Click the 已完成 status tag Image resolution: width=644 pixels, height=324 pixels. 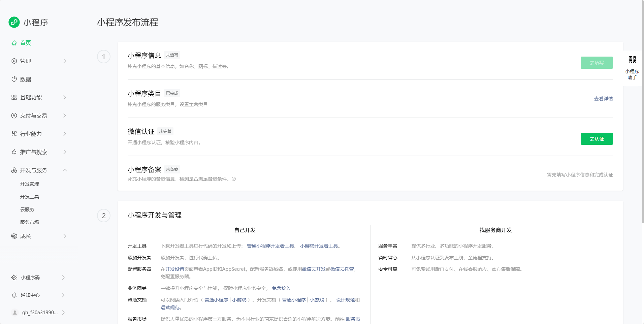172,93
